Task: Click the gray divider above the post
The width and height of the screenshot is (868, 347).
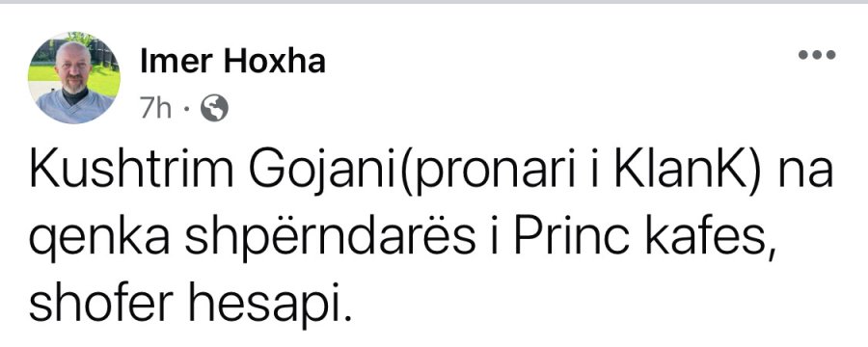Action: click(x=434, y=2)
